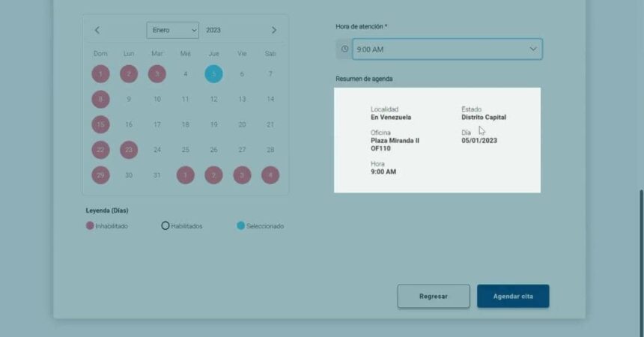Click the Seleccionado legend blue circle
Screen dimensions: 644x337
pos(241,225)
